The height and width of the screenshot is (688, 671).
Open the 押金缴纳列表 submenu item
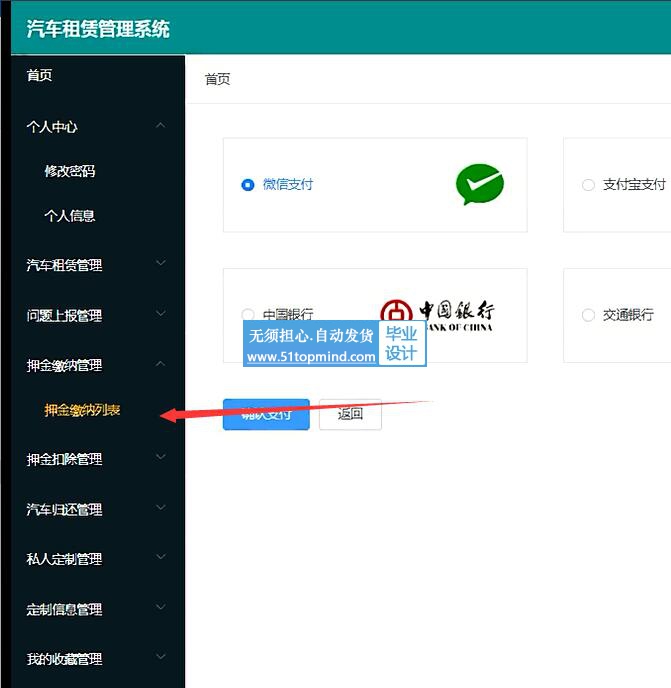pyautogui.click(x=82, y=410)
